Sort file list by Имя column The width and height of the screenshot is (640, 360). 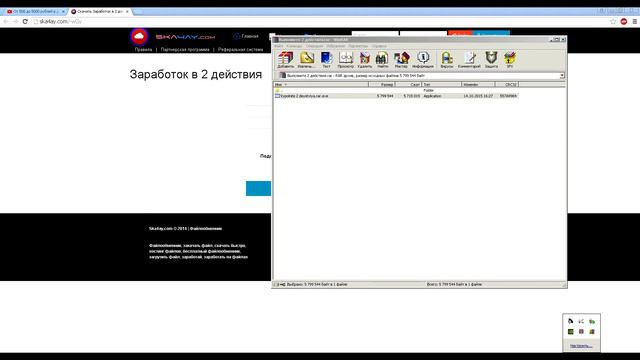pyautogui.click(x=321, y=84)
